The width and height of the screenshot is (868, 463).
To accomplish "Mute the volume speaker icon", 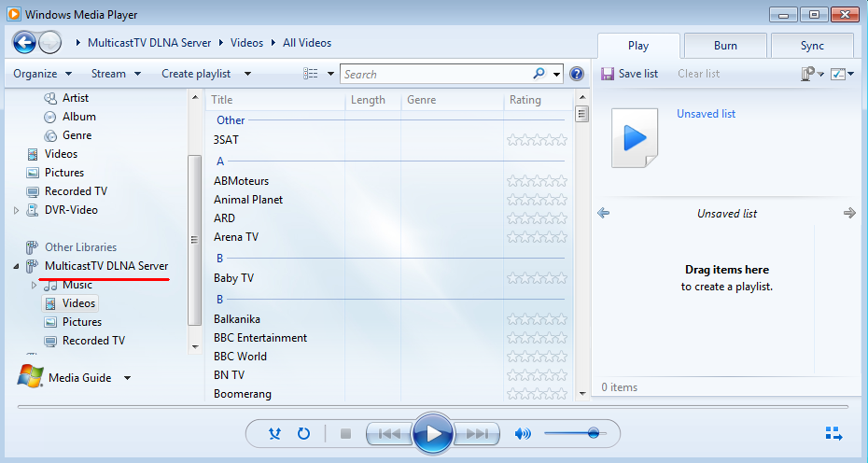I will tap(523, 434).
